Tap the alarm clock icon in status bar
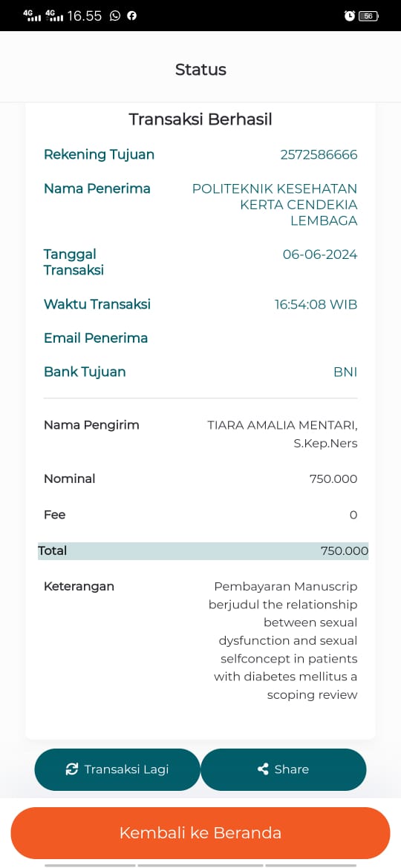The height and width of the screenshot is (868, 401). point(350,16)
